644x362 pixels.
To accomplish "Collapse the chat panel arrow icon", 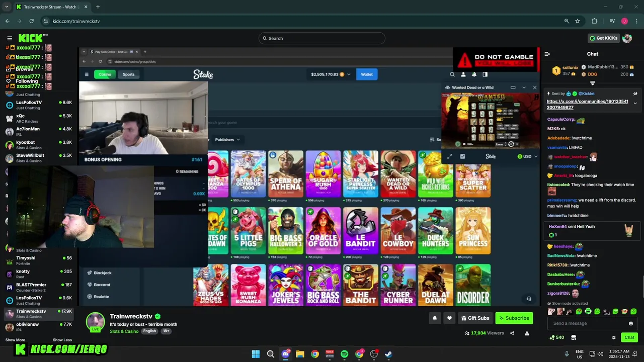I will pyautogui.click(x=547, y=54).
